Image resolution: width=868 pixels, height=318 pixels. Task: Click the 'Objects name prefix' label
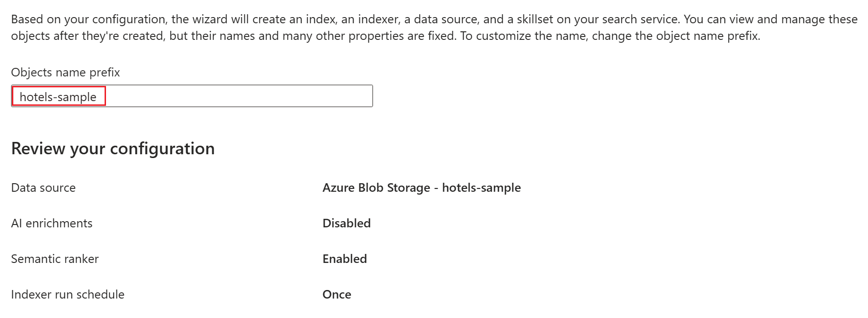tap(65, 72)
